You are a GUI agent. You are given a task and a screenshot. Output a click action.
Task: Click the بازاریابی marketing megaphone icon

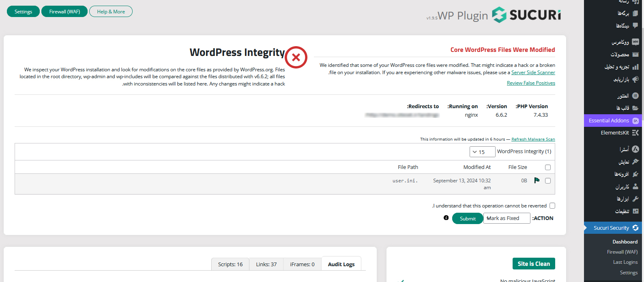[x=635, y=79]
